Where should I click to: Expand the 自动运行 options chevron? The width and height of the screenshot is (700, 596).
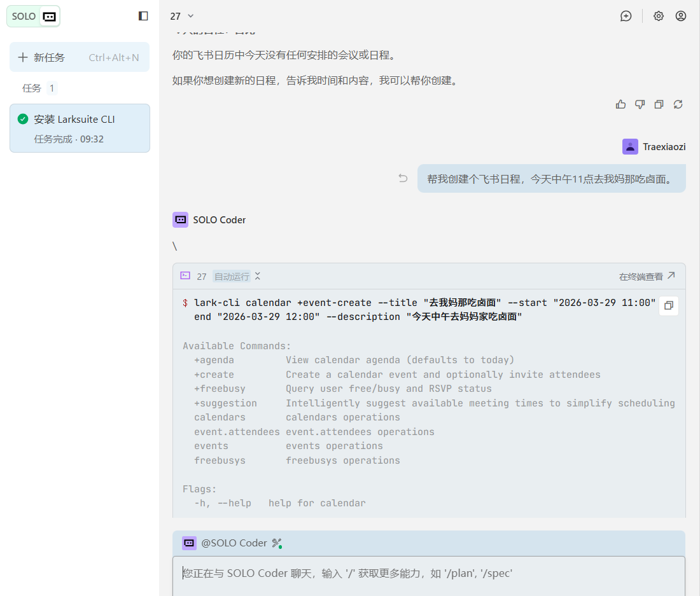point(257,277)
